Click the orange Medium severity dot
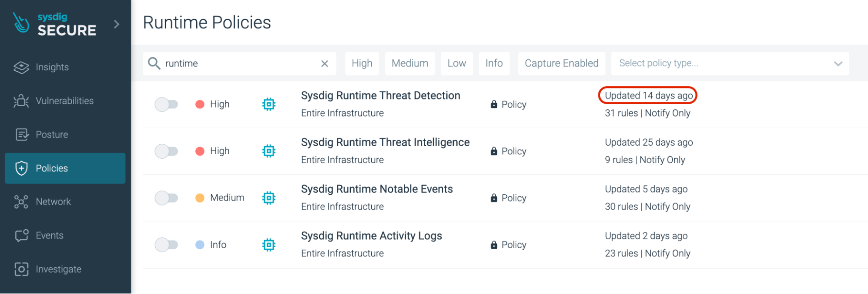Screen dimensions: 868x294 click(200, 198)
